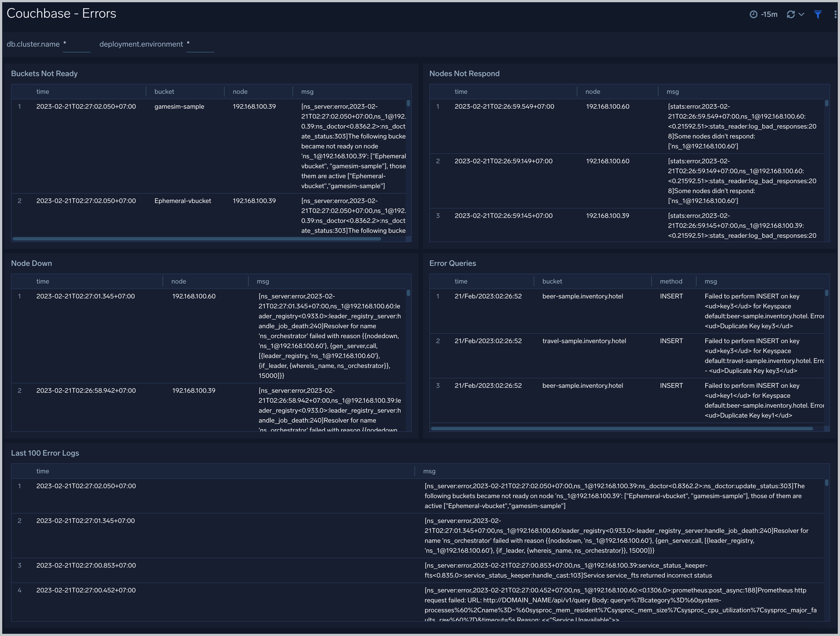Sort Error Queries by bucket column
The height and width of the screenshot is (636, 840).
552,281
